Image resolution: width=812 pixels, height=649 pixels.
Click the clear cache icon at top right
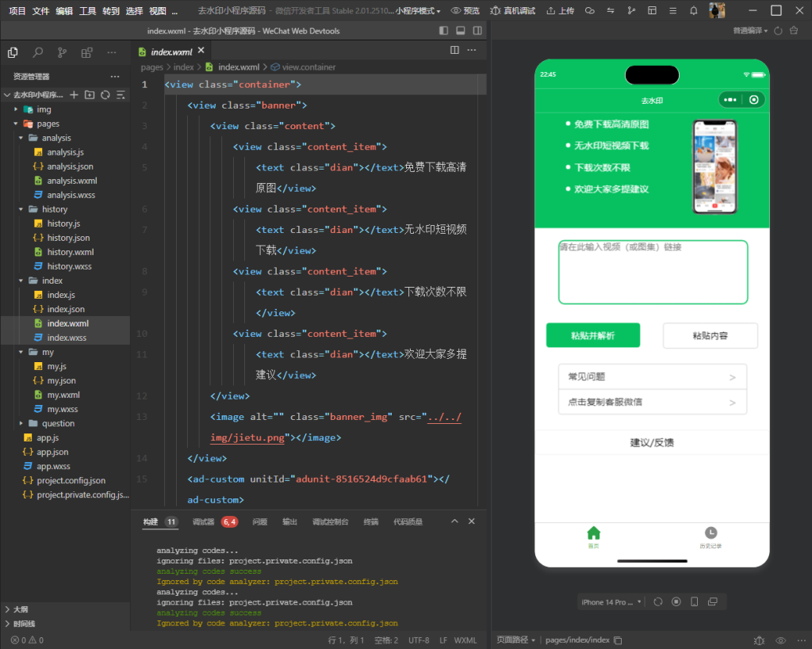(x=793, y=31)
